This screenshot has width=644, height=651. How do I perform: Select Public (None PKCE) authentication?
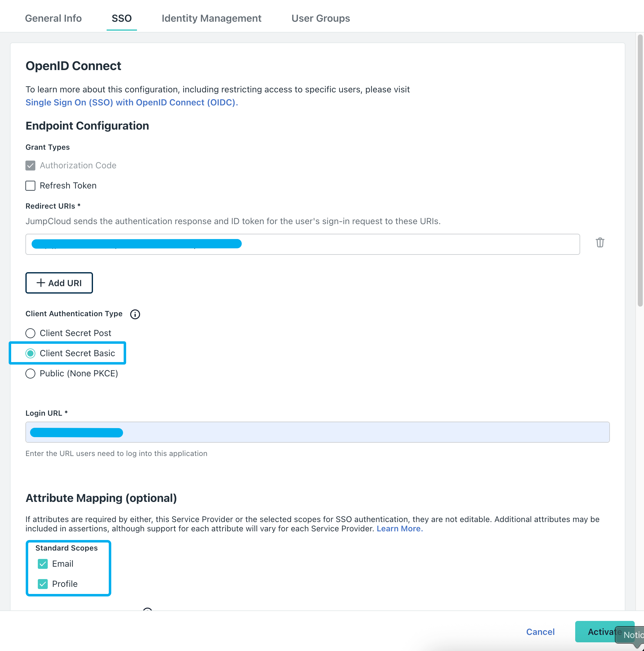click(30, 373)
